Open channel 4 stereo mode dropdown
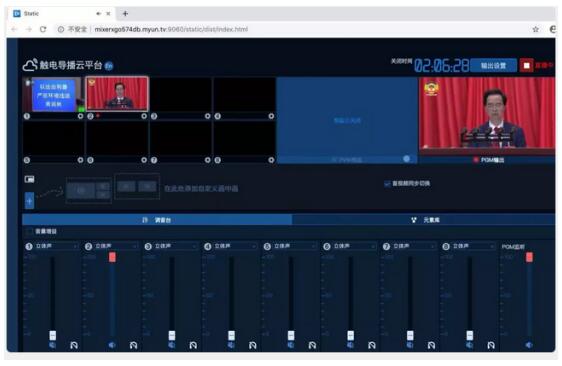The height and width of the screenshot is (366, 562). 235,246
